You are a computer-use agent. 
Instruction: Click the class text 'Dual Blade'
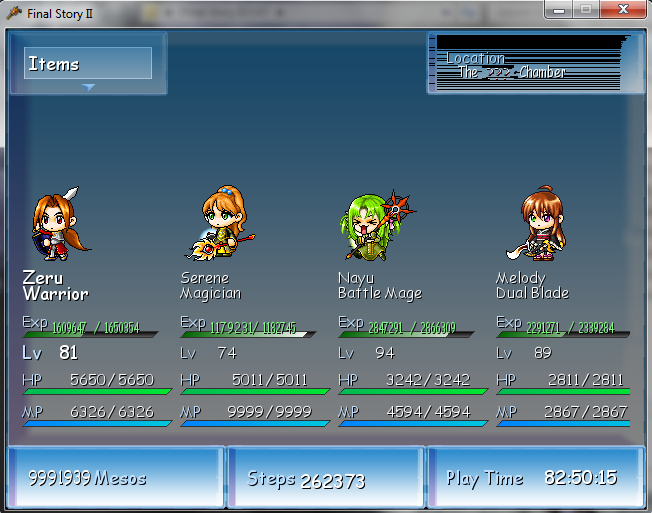click(x=532, y=293)
